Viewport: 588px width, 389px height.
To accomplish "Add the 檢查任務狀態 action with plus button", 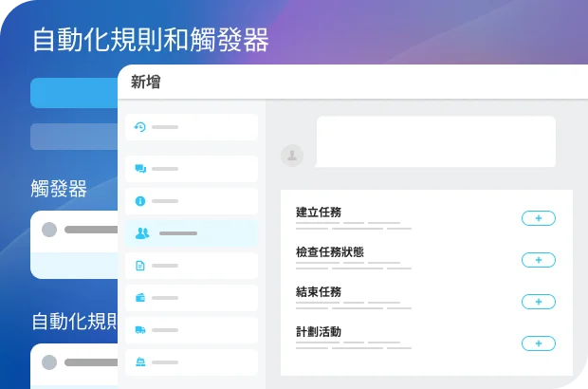I will (x=539, y=260).
